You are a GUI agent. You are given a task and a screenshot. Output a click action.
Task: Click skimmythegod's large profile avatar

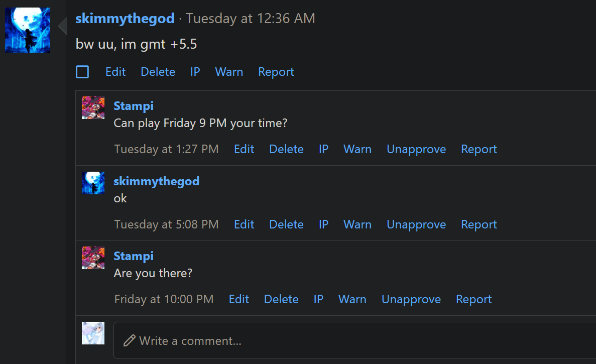(x=28, y=30)
